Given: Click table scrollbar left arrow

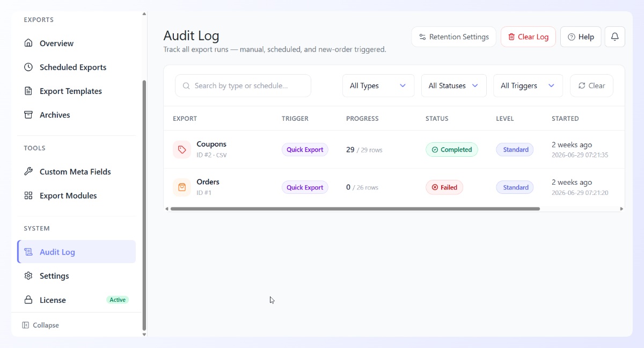Looking at the screenshot, I should click(x=166, y=208).
